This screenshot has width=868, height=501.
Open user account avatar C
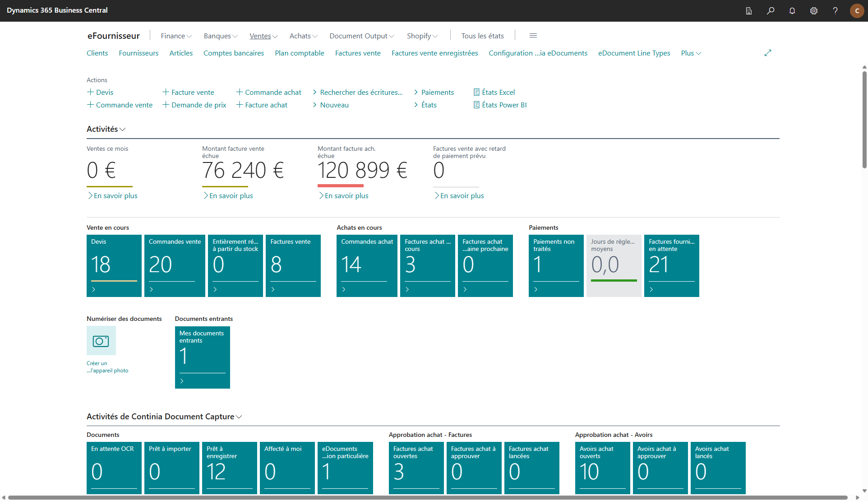[857, 10]
